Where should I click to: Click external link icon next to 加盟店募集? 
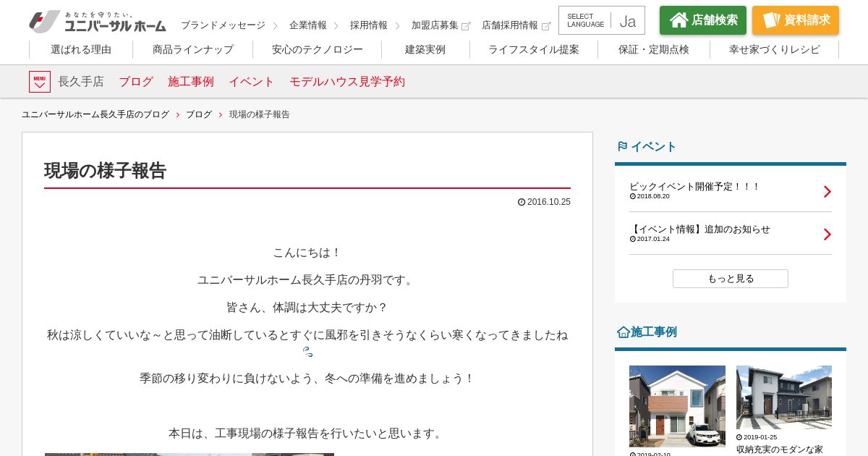(x=466, y=26)
